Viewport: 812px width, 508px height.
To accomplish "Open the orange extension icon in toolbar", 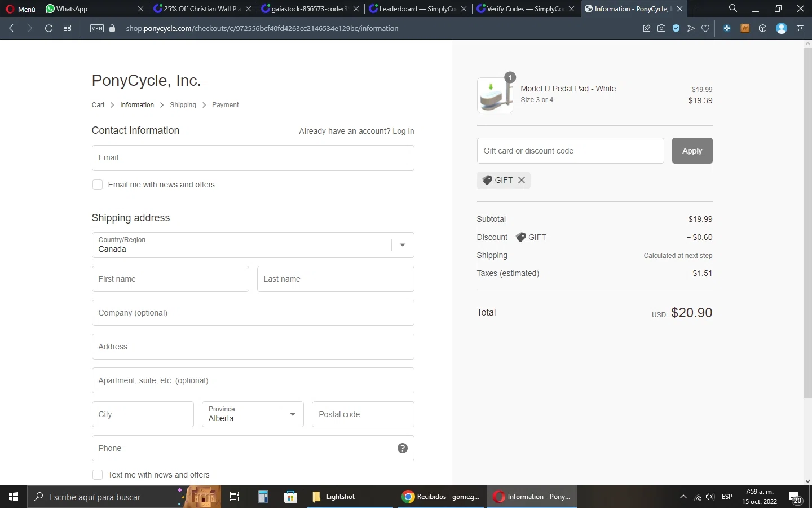I will click(x=745, y=28).
